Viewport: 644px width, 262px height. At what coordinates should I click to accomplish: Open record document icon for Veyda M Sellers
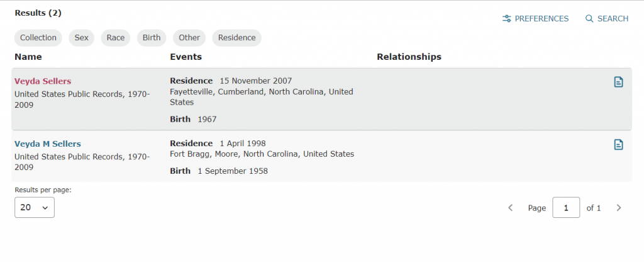point(618,145)
